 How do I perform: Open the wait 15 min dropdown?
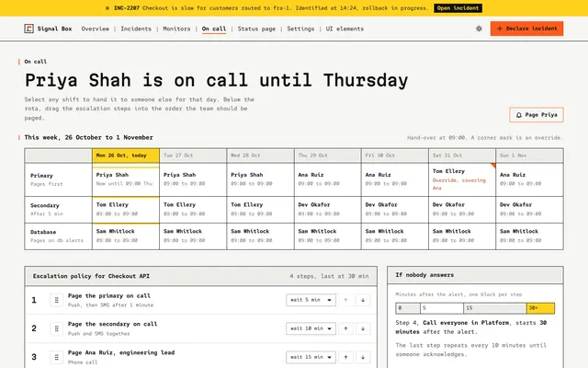pos(311,357)
